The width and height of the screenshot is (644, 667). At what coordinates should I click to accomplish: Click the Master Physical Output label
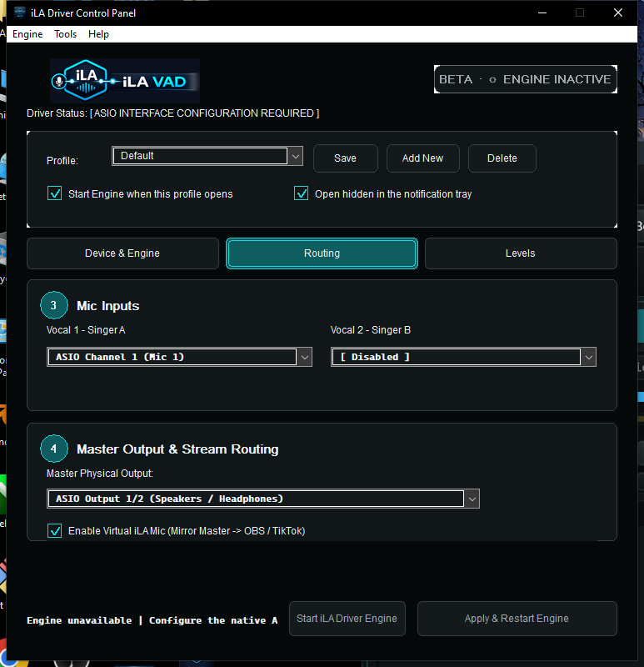(100, 474)
